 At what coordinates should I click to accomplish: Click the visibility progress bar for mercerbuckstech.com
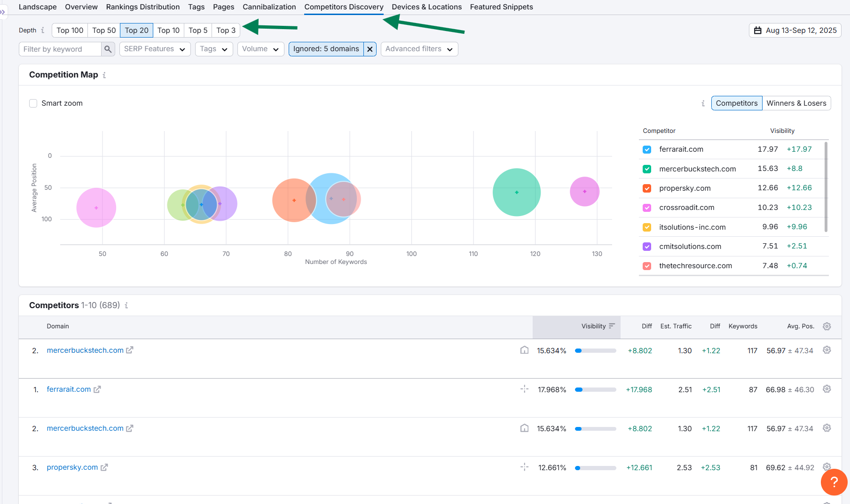[x=595, y=350]
